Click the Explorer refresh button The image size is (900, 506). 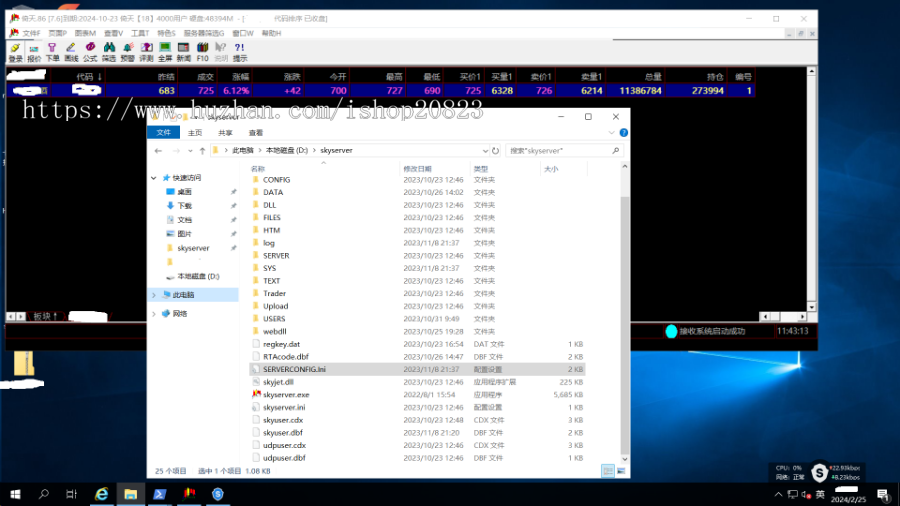click(x=495, y=150)
